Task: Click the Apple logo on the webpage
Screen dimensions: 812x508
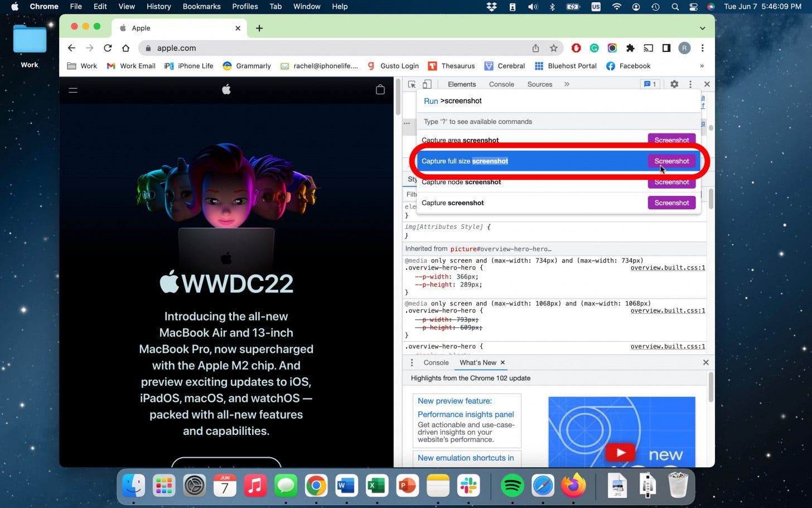Action: coord(226,89)
